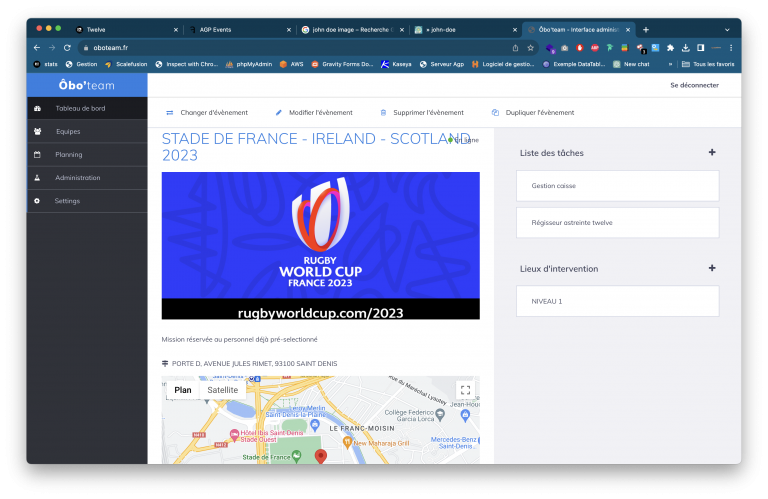Click the Administration user icon
This screenshot has height=499, width=768.
[x=37, y=178]
